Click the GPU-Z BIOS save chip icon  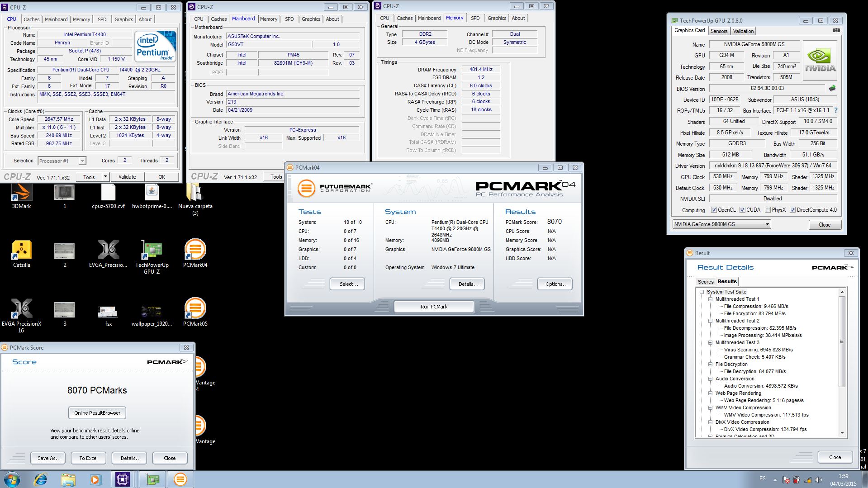pos(832,88)
